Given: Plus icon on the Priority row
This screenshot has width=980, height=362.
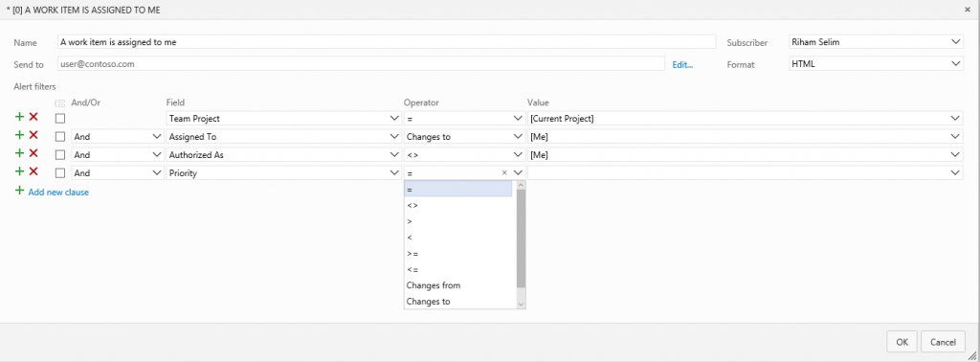Looking at the screenshot, I should coord(19,171).
